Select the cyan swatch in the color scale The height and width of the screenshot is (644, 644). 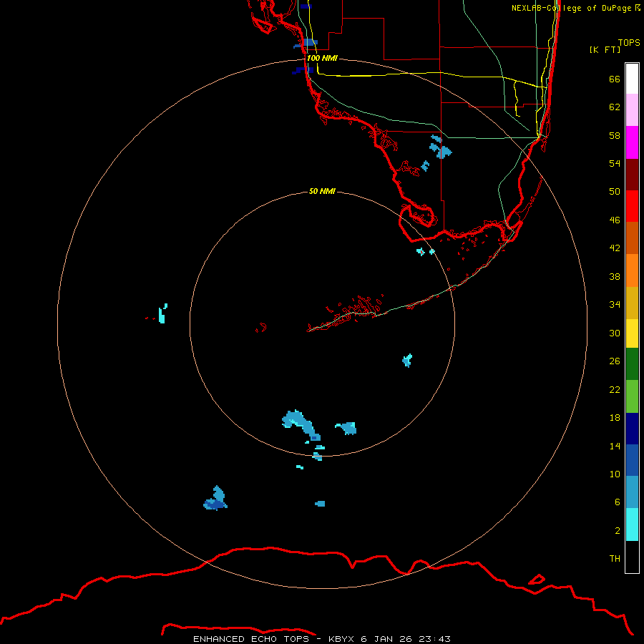[x=632, y=525]
